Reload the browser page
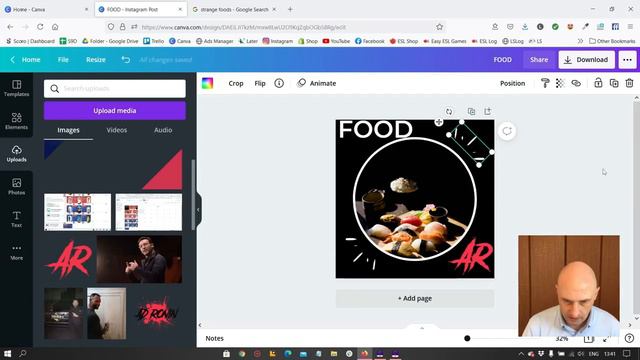Screen dimensions: 640x360 pos(40,27)
